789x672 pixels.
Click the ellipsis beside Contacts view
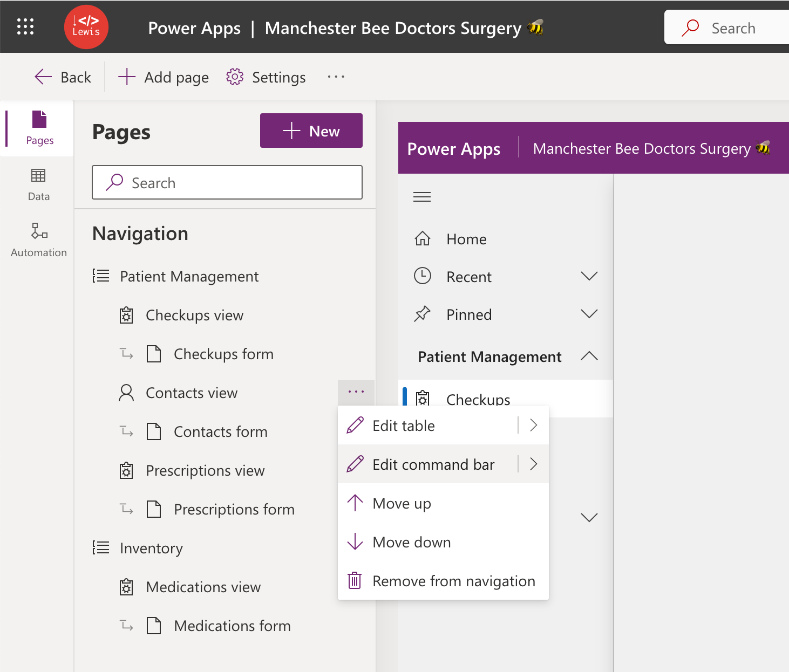coord(356,392)
